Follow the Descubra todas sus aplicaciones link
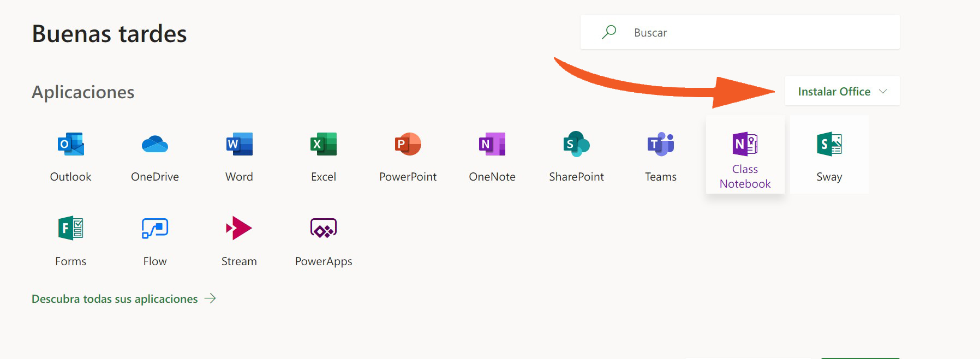The image size is (980, 359). pos(115,299)
